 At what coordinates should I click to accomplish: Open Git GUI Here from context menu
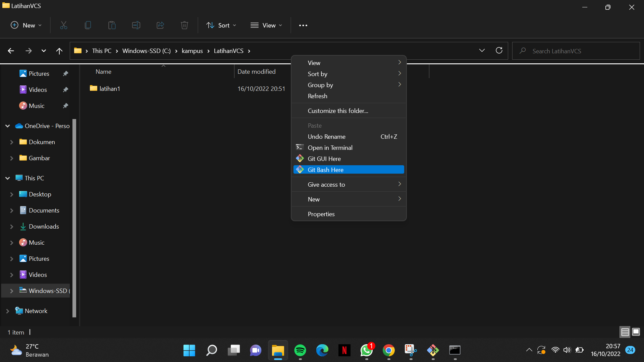324,159
